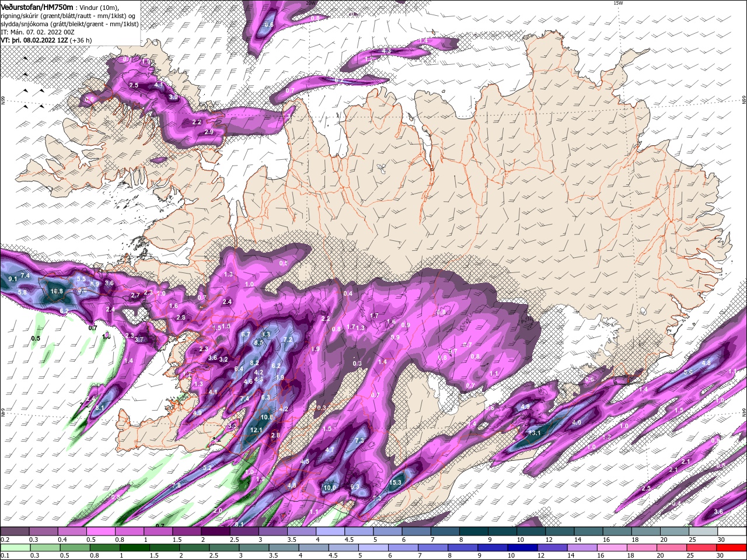Click the 6.6 value near the top of the map

click(x=269, y=24)
